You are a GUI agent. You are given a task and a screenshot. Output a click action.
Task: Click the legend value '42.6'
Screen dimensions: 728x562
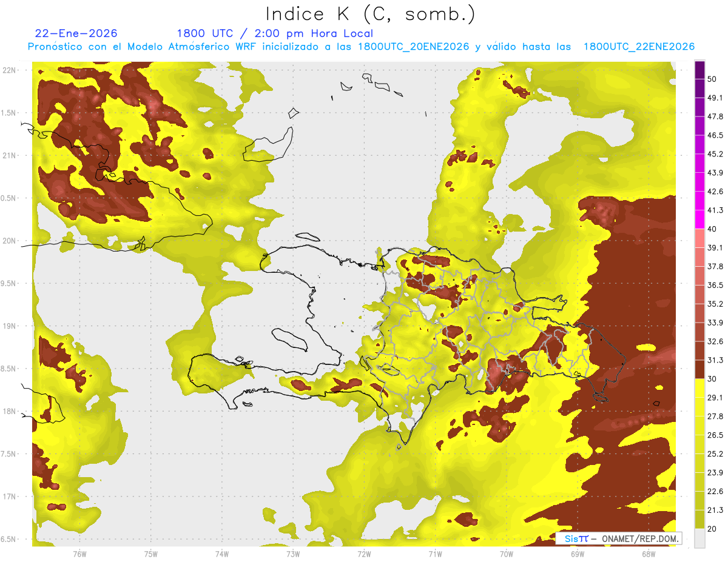click(715, 192)
